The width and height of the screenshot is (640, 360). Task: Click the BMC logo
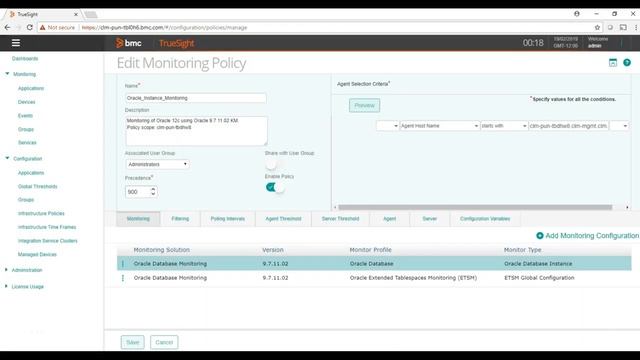point(129,43)
